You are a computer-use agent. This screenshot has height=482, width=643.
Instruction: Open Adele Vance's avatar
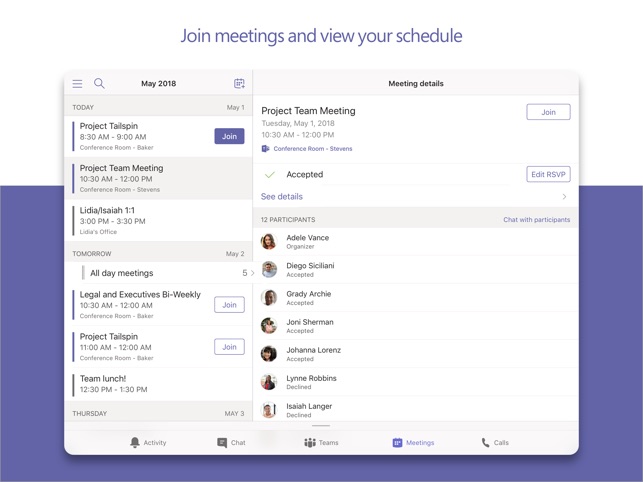(269, 242)
